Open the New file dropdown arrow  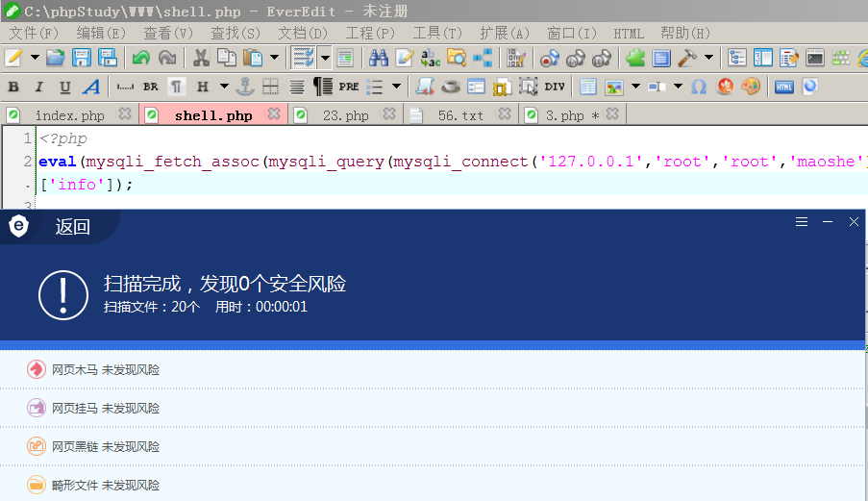click(x=35, y=58)
